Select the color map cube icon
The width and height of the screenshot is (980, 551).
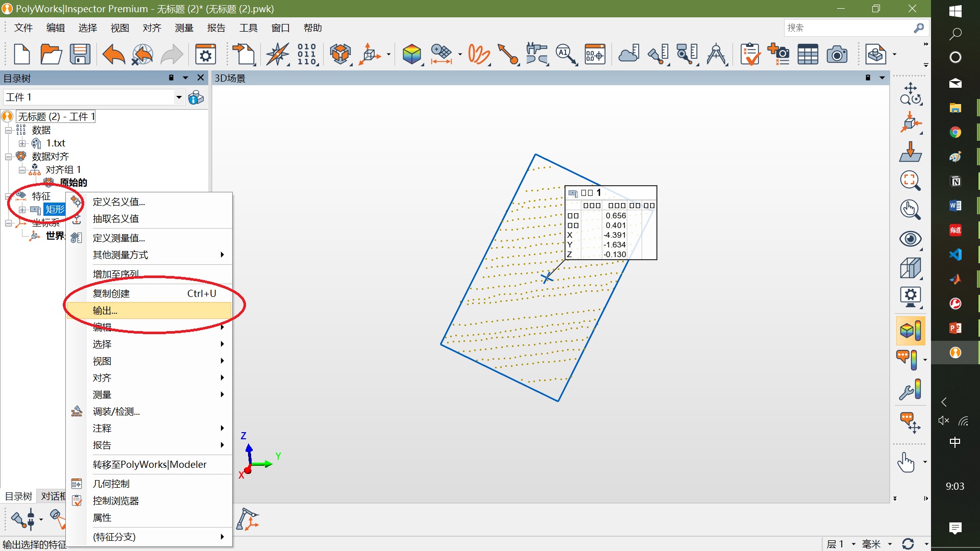[x=411, y=54]
